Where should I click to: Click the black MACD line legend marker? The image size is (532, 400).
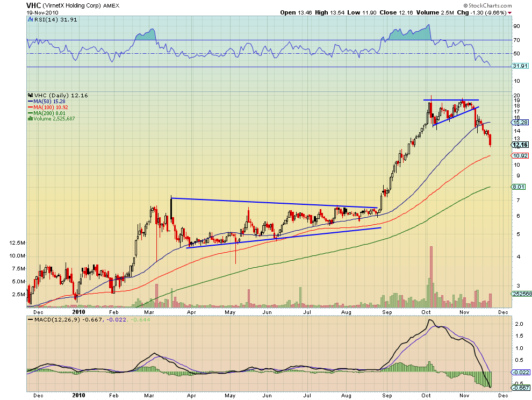(x=30, y=319)
